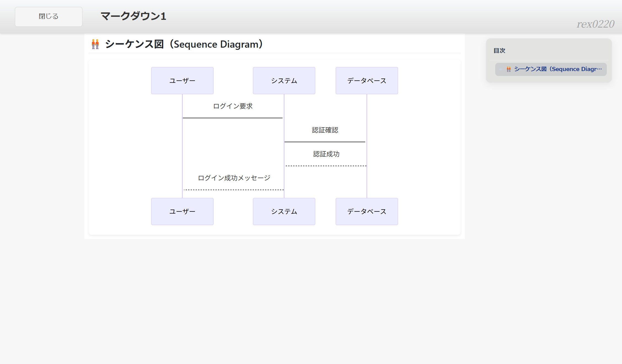Click the people icon in table of contents
Screen dimensions: 622x364
[x=509, y=69]
